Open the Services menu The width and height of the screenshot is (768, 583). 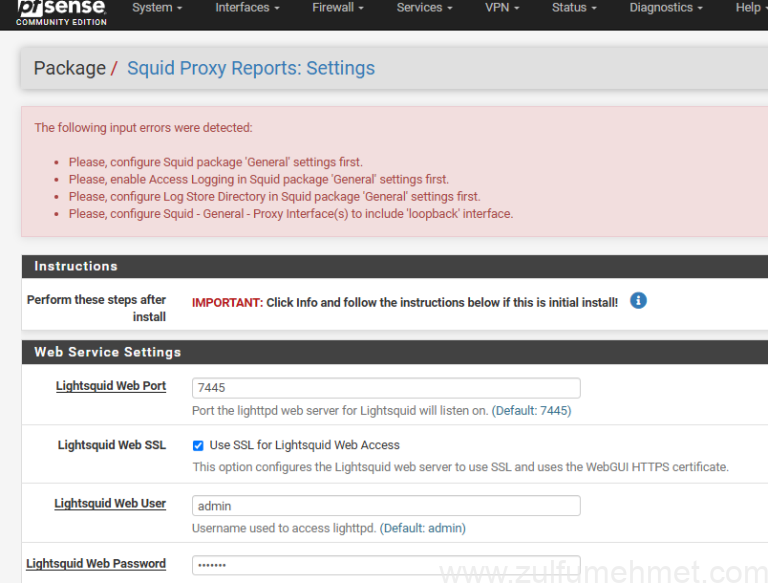click(x=424, y=8)
